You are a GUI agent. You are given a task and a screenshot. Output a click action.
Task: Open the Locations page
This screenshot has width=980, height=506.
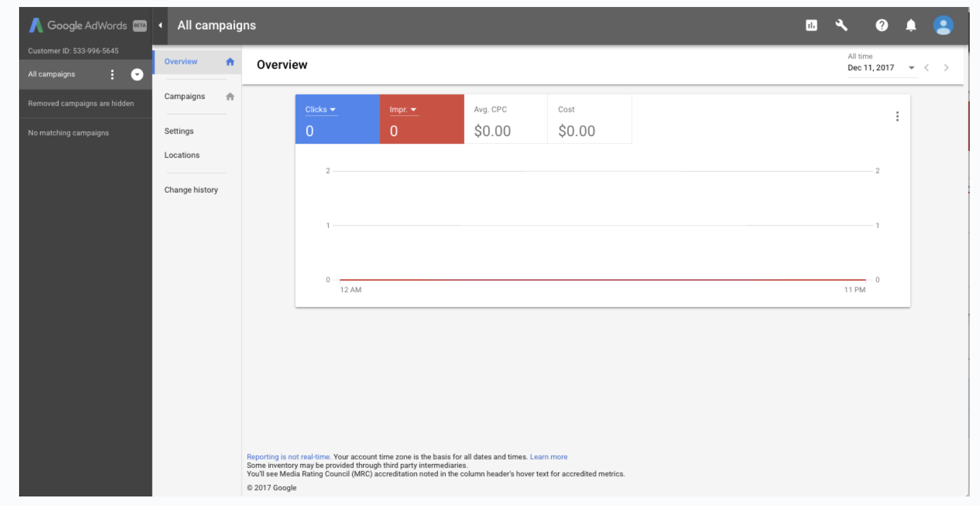[x=182, y=155]
